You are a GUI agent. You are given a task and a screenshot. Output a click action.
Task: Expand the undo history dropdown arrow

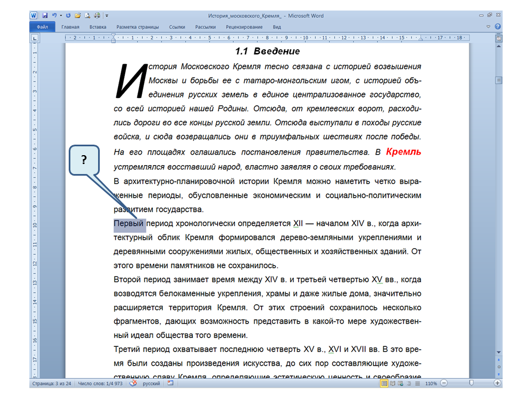60,16
